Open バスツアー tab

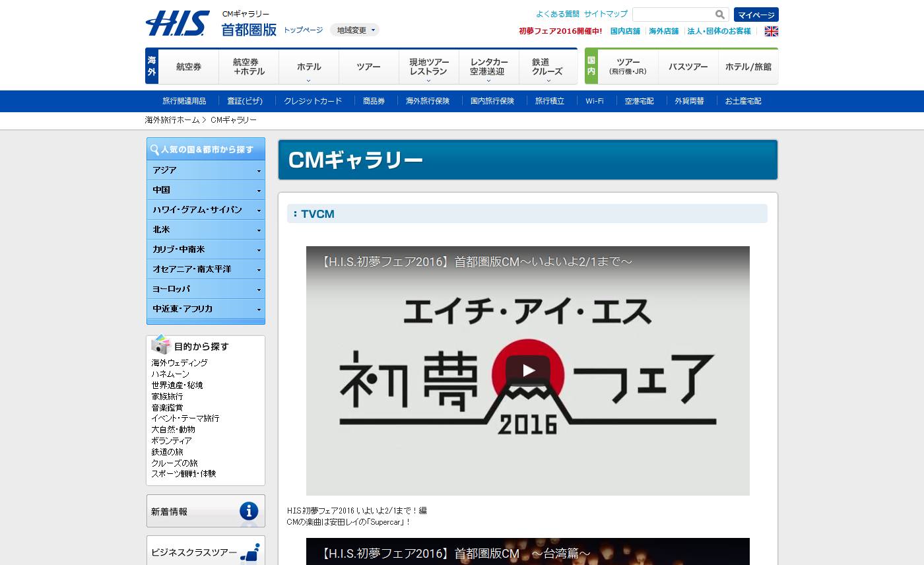tap(688, 67)
